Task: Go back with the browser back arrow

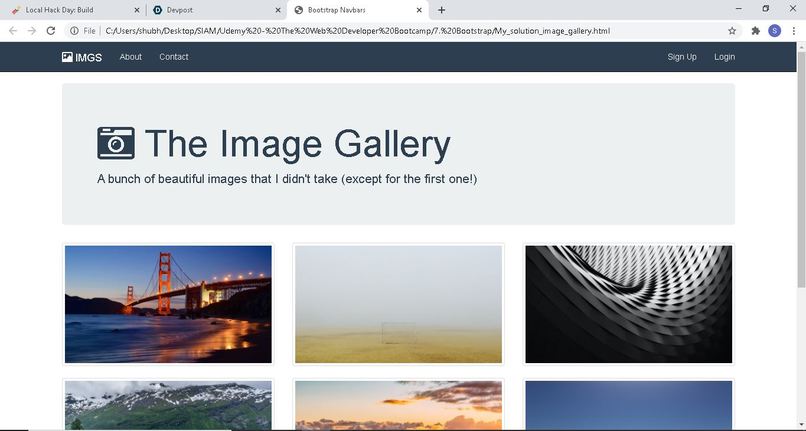Action: 13,31
